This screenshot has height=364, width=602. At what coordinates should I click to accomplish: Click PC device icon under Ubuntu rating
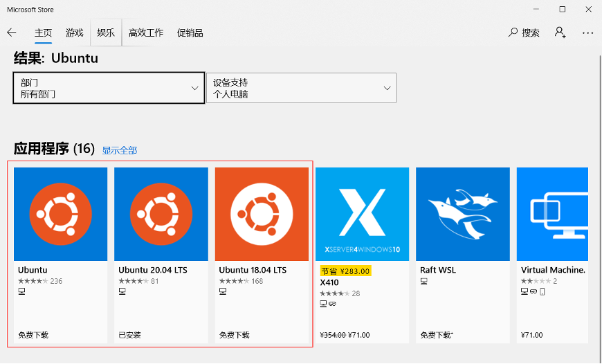pos(21,292)
